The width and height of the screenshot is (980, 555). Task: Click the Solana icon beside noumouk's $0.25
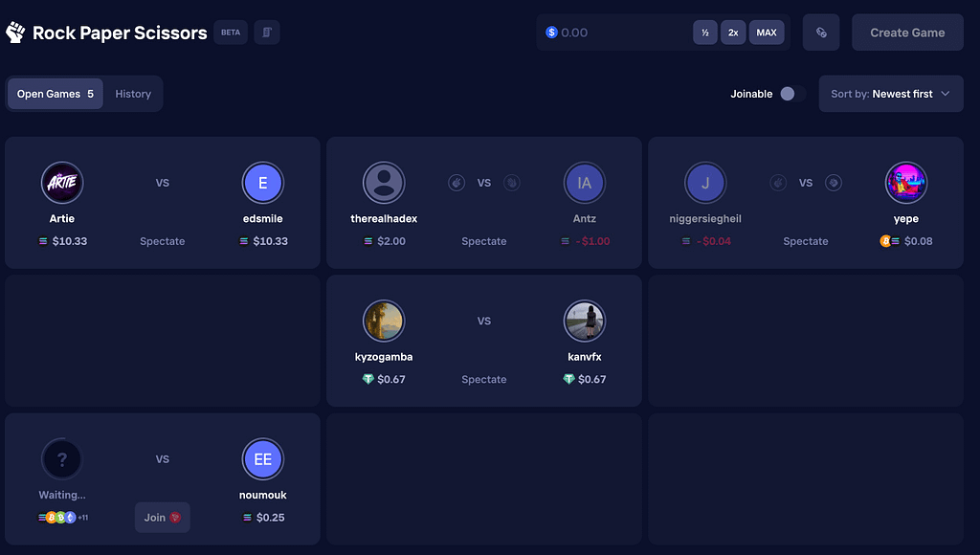(248, 518)
